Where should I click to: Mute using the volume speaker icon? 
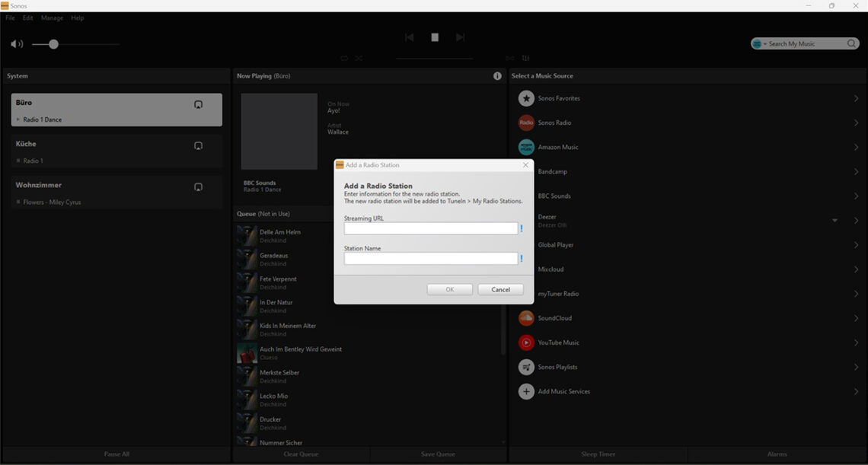(x=17, y=44)
